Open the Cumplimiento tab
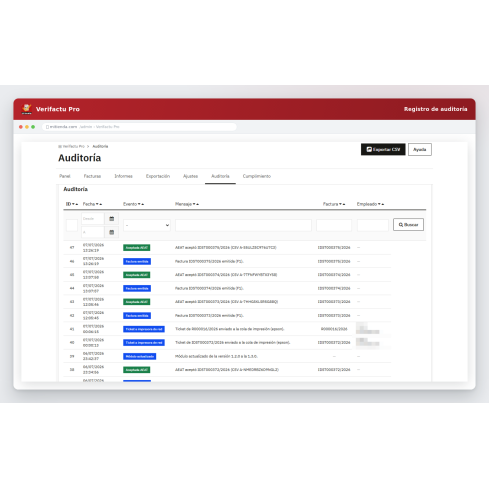Viewport: 489px width, 489px height. [x=257, y=176]
